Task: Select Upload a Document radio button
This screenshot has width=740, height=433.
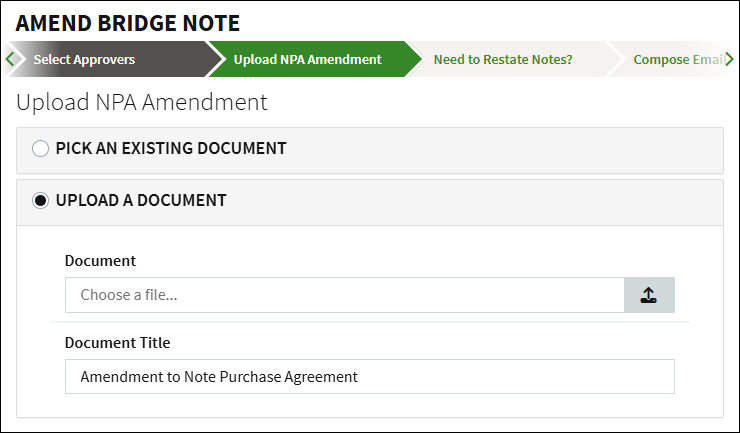Action: [x=40, y=201]
